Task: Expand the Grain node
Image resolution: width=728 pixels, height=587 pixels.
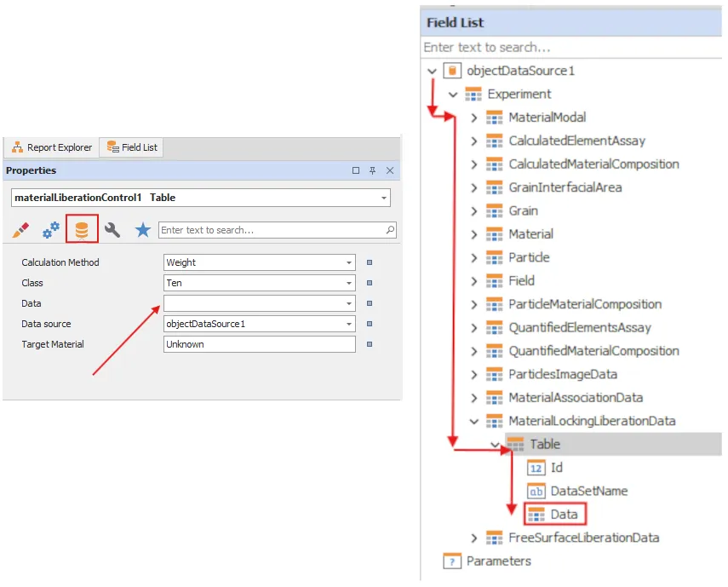Action: coord(474,210)
